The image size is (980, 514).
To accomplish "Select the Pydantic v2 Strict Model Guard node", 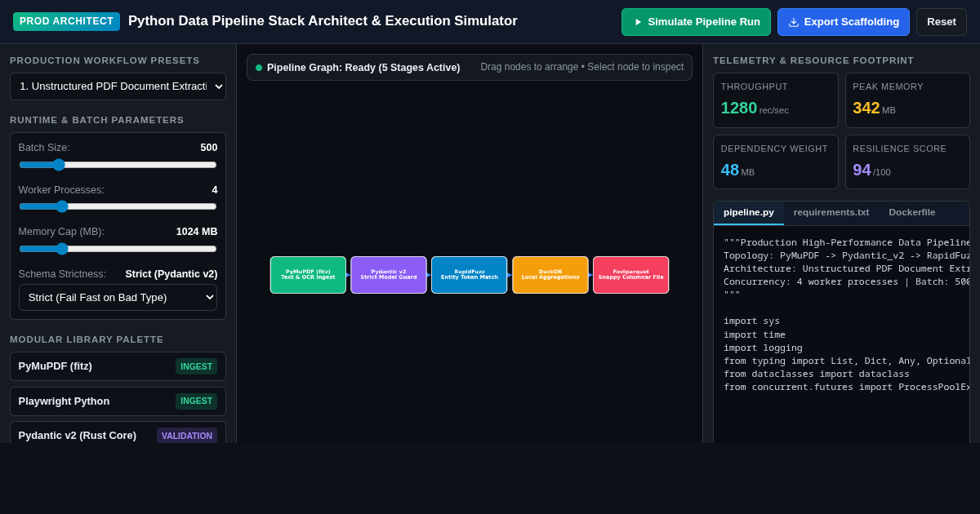I will coord(389,275).
